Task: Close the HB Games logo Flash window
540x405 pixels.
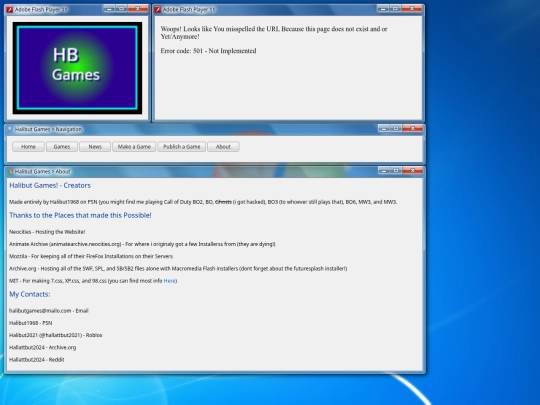Action: tap(137, 9)
